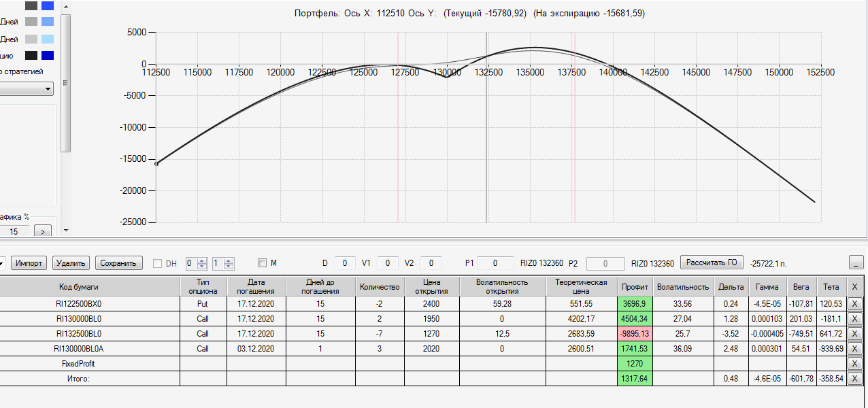Click the Вега column header
This screenshot has height=408, width=868.
tap(801, 287)
